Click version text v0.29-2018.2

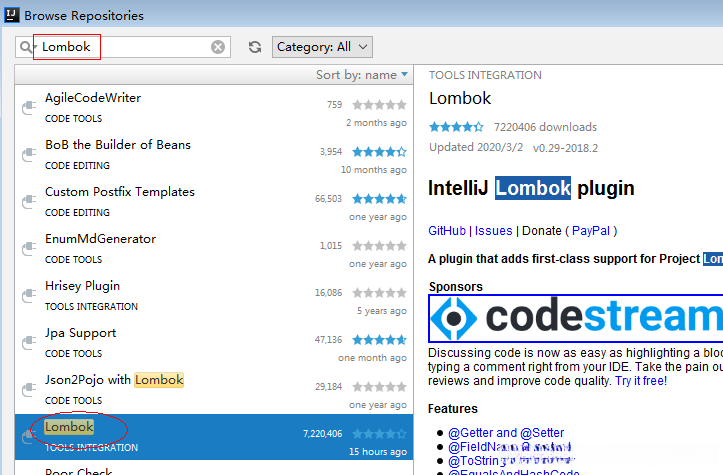pos(565,148)
